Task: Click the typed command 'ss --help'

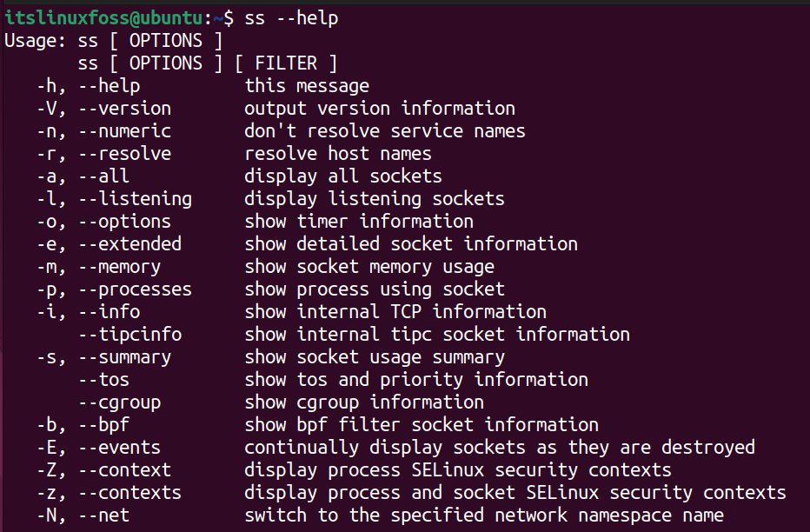Action: (291, 18)
